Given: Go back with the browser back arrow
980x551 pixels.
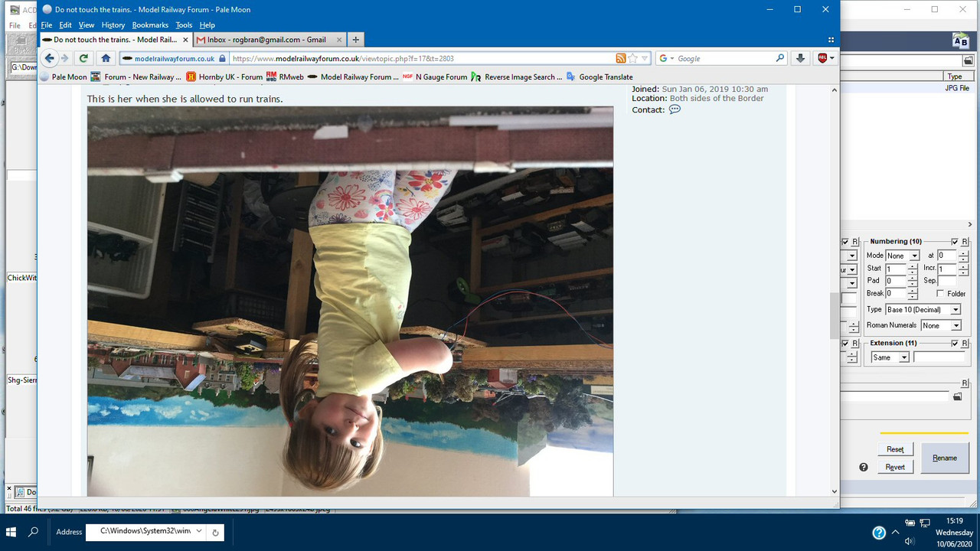Looking at the screenshot, I should coord(50,58).
